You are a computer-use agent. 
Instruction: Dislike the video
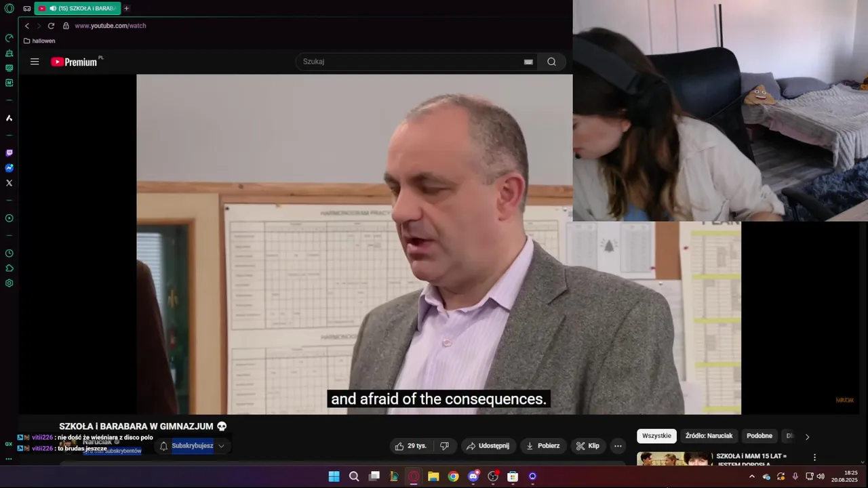[444, 446]
